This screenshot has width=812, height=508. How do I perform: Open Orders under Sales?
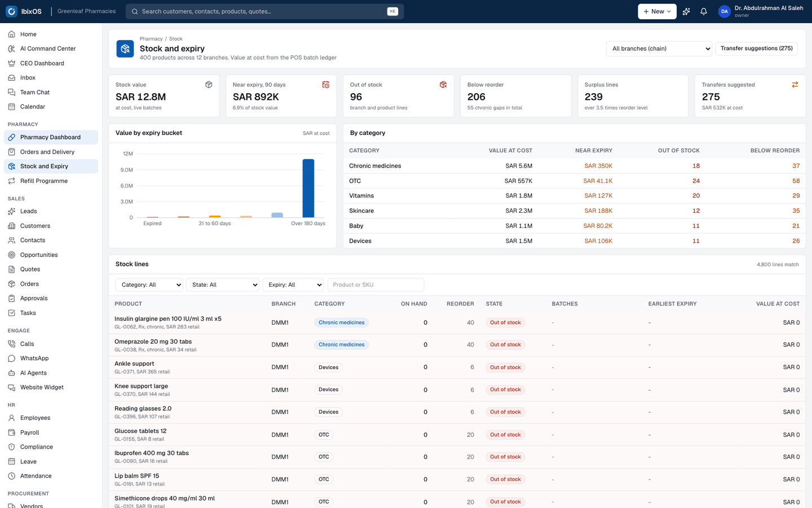pos(51,284)
